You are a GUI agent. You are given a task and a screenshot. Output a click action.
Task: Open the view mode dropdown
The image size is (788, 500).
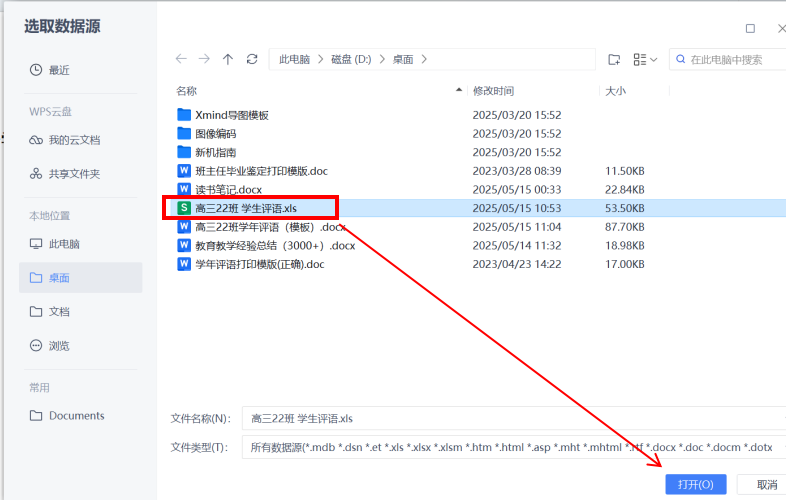click(x=645, y=60)
